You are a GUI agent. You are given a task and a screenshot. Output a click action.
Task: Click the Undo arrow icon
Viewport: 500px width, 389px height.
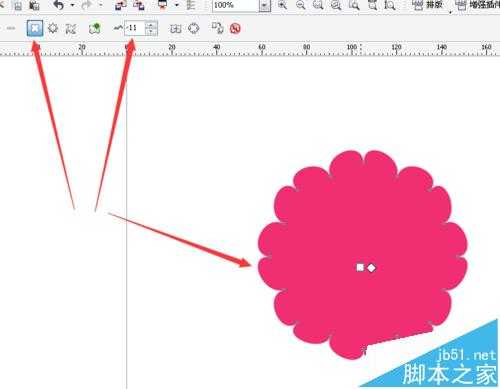[x=59, y=5]
